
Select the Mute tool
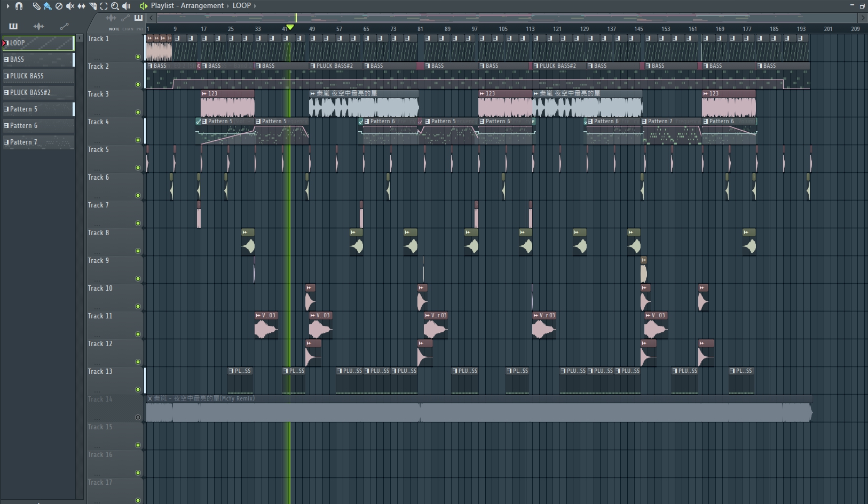tap(70, 6)
